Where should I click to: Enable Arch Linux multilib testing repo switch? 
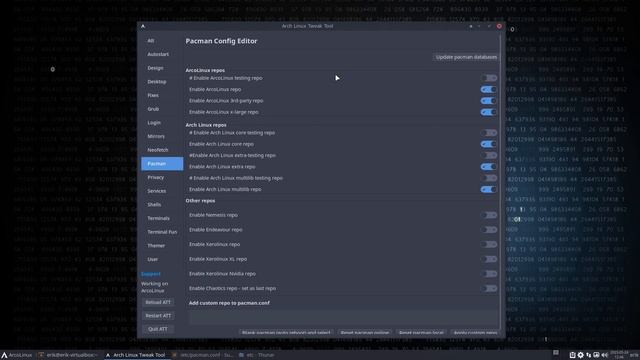(489, 178)
